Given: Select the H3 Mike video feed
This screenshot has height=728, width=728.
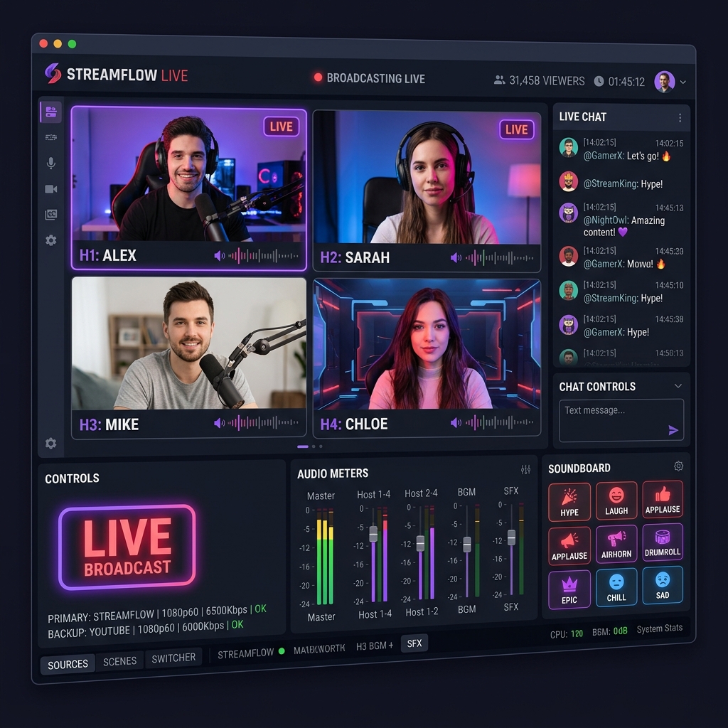Looking at the screenshot, I should pos(188,358).
